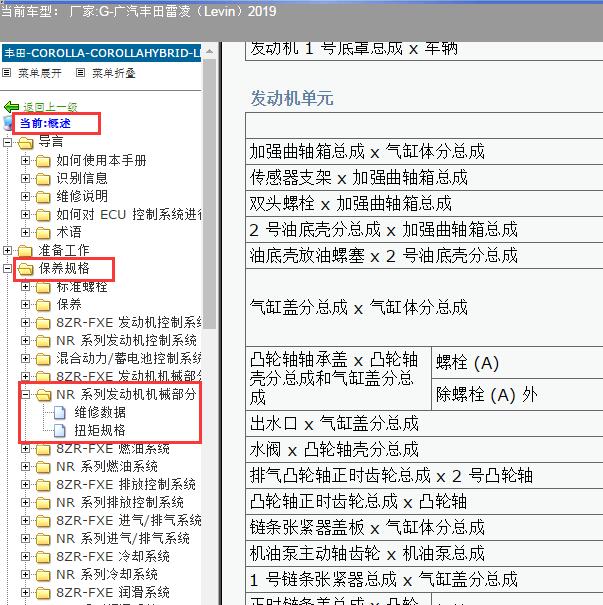Screen dimensions: 603x605
Task: Click the 传感器支架 x 加强曲轴箱总成 row
Action: pyautogui.click(x=424, y=177)
